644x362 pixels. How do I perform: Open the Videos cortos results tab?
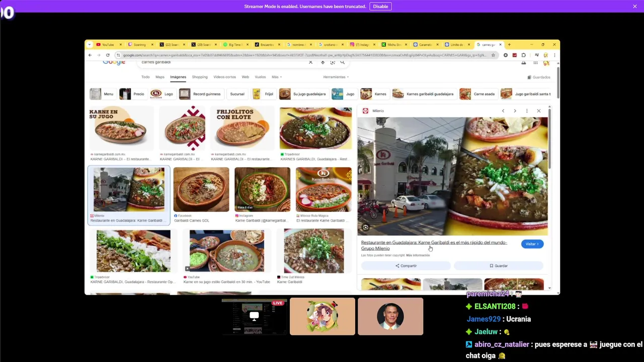[x=224, y=77]
